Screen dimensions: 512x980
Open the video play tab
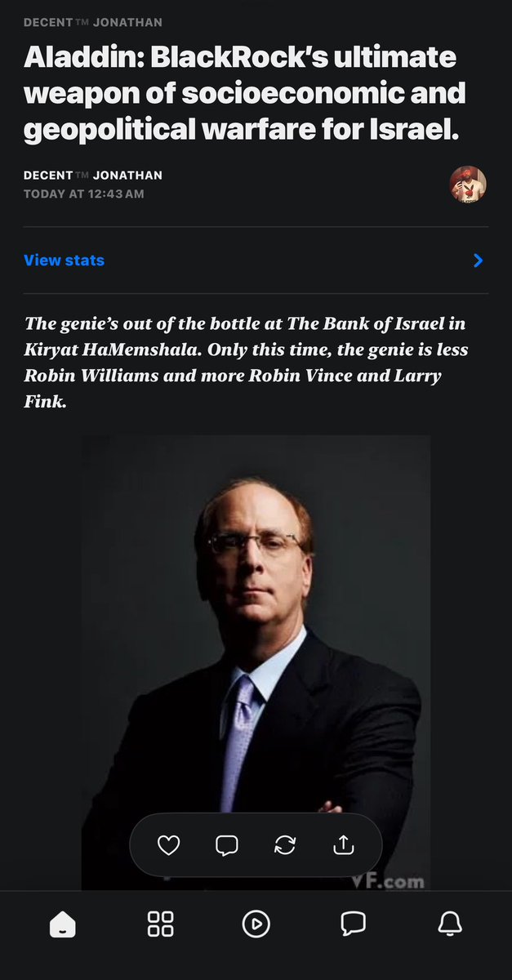pyautogui.click(x=256, y=924)
